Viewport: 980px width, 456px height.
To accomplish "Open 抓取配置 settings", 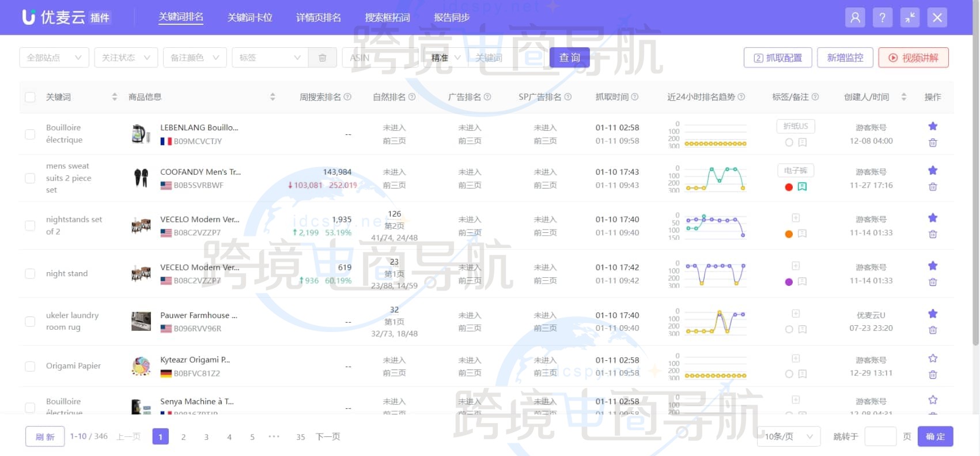I will 778,58.
